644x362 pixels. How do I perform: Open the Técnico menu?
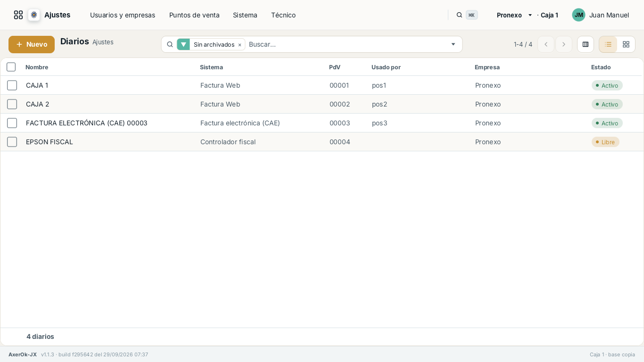tap(283, 15)
